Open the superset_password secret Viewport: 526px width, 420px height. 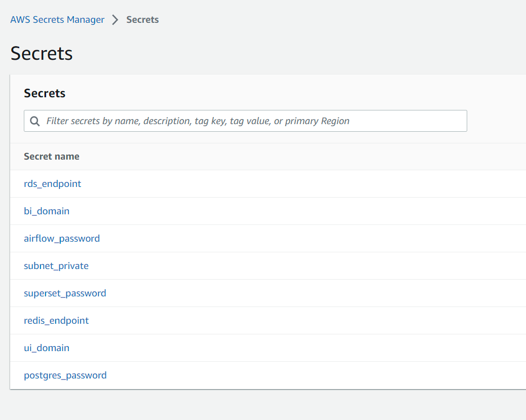point(65,293)
